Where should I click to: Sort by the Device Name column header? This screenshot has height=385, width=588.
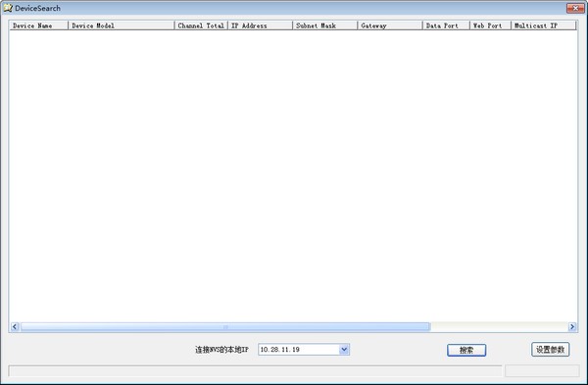(x=38, y=25)
